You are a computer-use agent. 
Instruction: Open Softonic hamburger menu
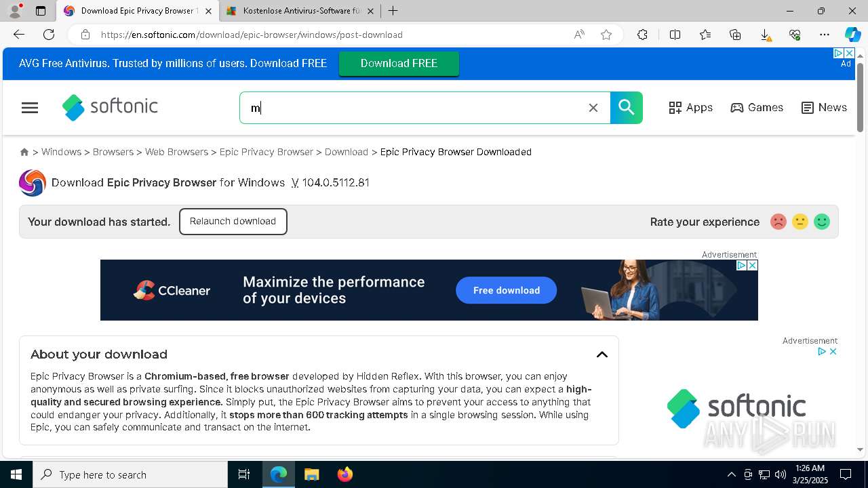[x=30, y=108]
